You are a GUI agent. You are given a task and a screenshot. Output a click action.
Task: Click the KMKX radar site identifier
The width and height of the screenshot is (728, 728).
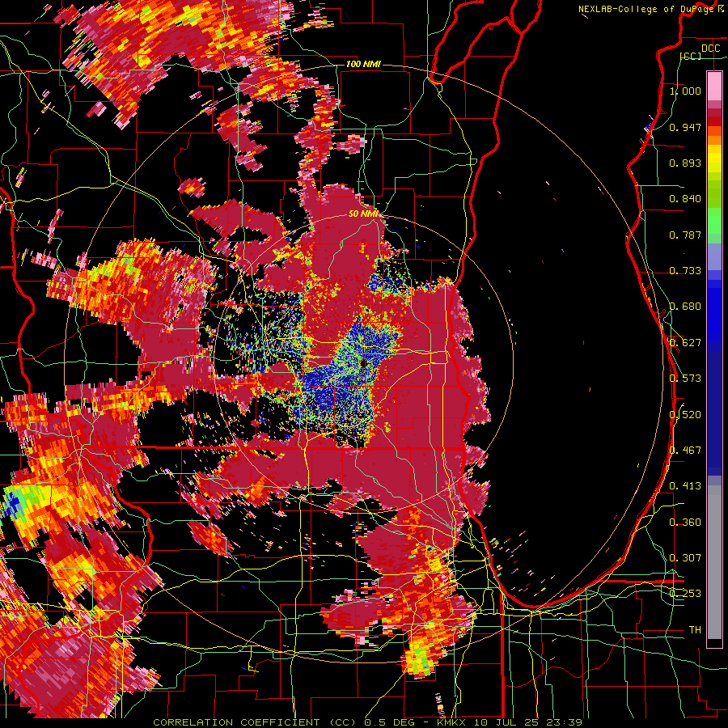coord(453,722)
